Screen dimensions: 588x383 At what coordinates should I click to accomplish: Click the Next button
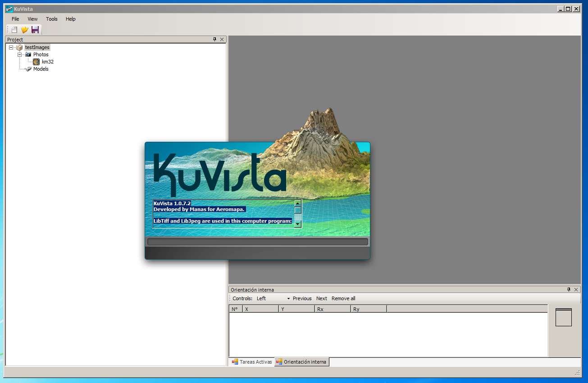point(322,298)
